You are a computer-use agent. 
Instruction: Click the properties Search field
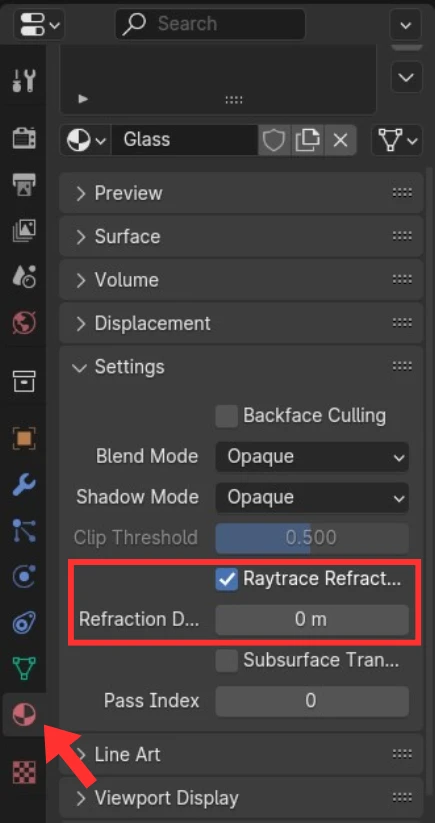pos(210,24)
